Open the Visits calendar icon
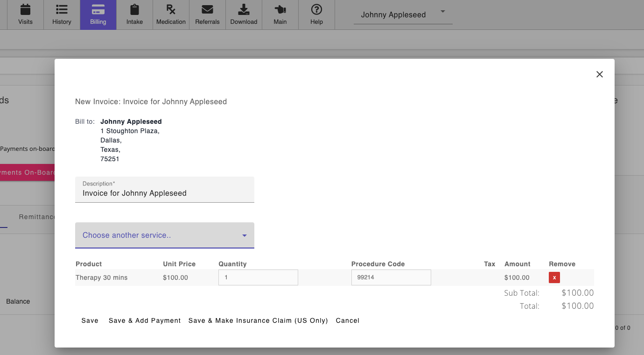This screenshot has height=355, width=644. tap(25, 14)
